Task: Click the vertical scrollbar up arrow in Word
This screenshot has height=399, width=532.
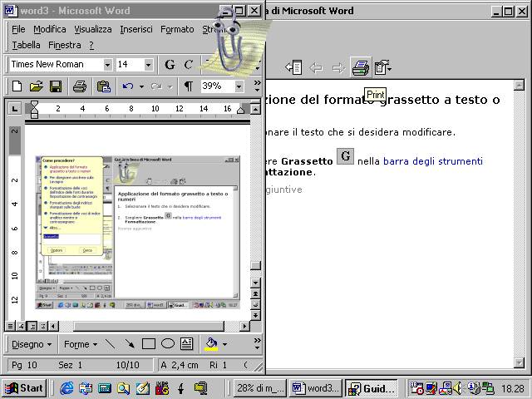Action: [x=255, y=109]
